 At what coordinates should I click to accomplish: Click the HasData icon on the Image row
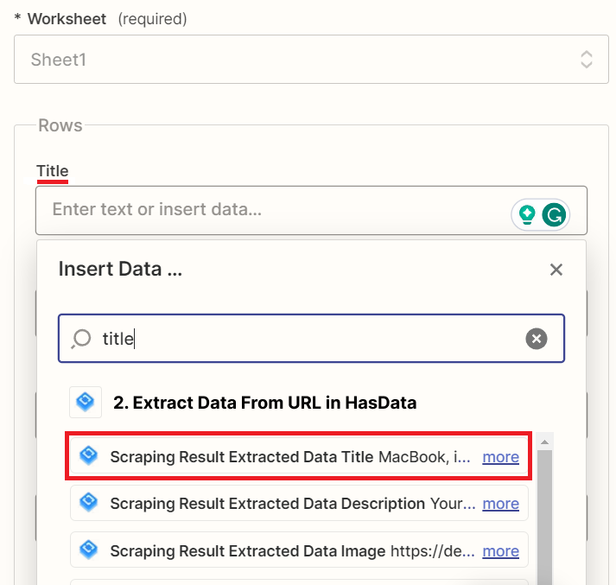(x=88, y=550)
